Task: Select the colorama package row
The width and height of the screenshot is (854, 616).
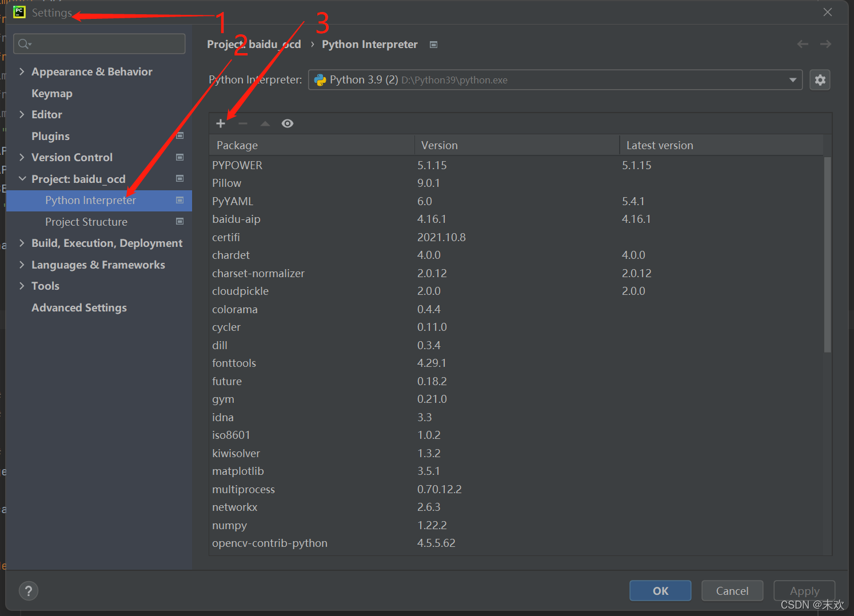Action: click(517, 309)
